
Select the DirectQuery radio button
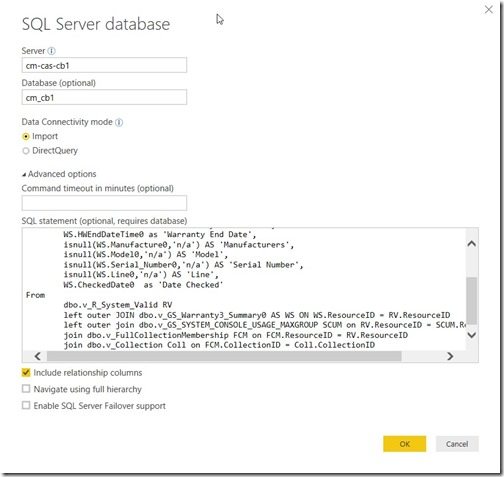[x=26, y=151]
